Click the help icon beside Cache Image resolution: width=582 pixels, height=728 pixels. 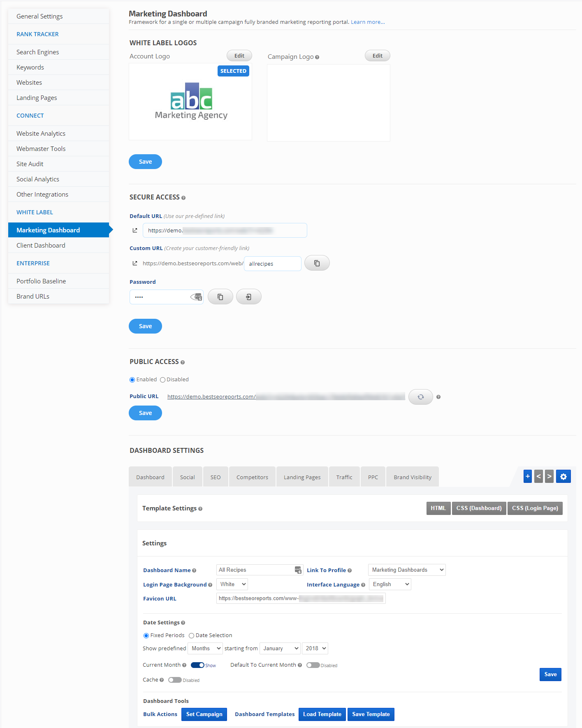[x=162, y=680]
